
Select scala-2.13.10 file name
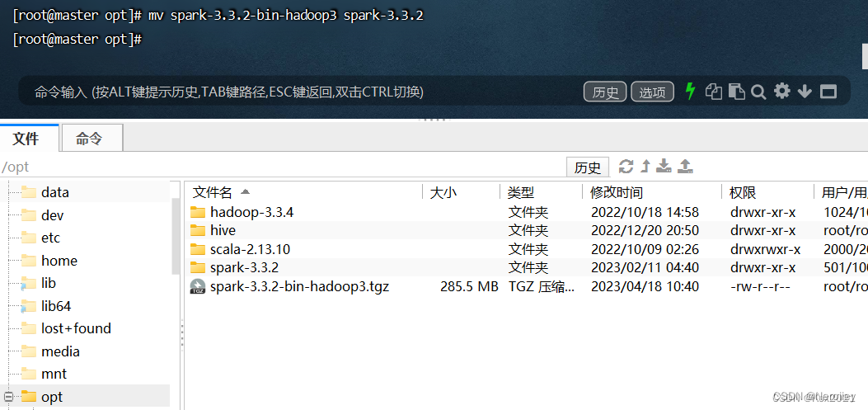(251, 249)
